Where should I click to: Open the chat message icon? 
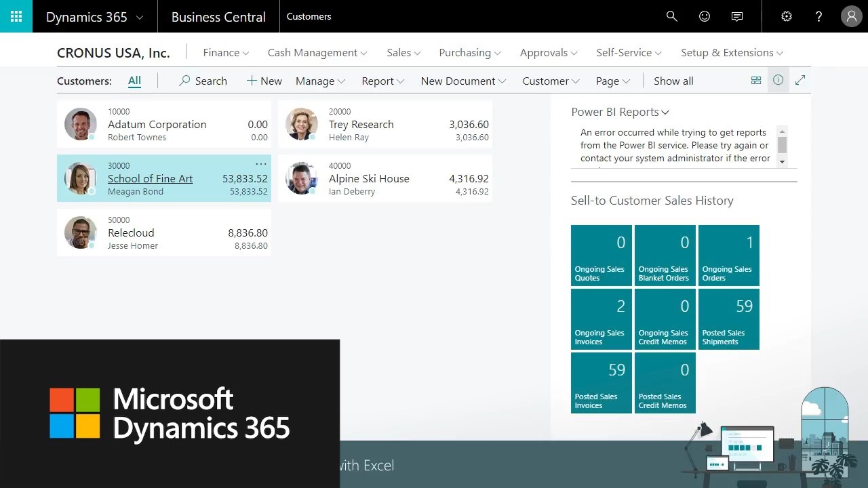[x=737, y=16]
